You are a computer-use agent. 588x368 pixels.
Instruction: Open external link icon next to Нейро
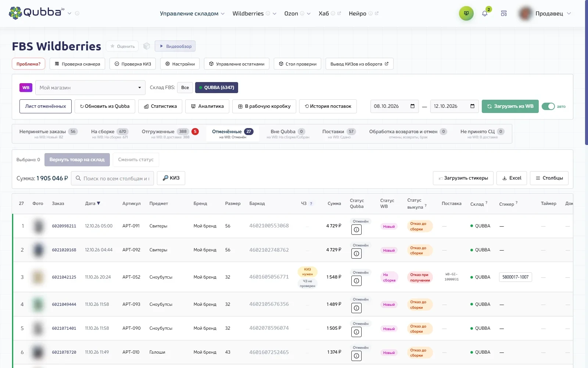coord(377,13)
